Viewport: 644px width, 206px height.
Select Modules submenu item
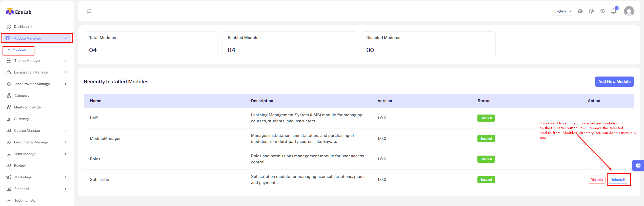tap(19, 50)
